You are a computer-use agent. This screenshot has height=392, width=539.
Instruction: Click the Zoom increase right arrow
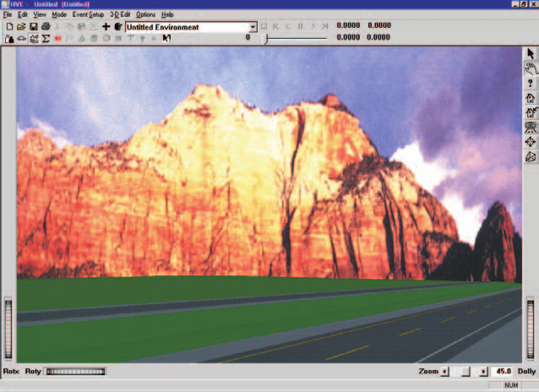coord(483,372)
